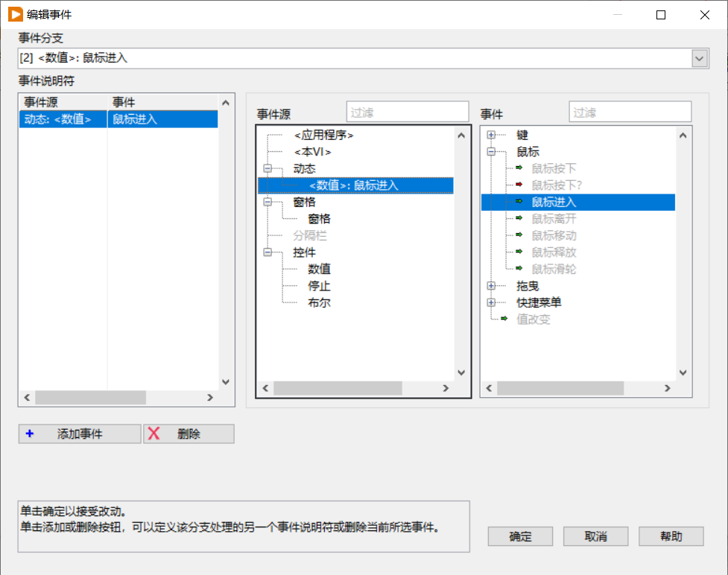The width and height of the screenshot is (728, 575).
Task: Click the 确定 button
Action: click(x=520, y=536)
